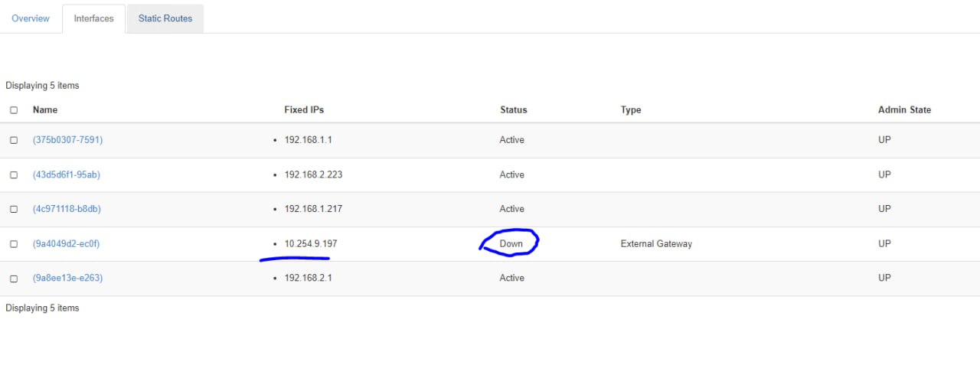Check the box for interface 375b0307-7591
This screenshot has height=378, width=980.
pyautogui.click(x=14, y=140)
